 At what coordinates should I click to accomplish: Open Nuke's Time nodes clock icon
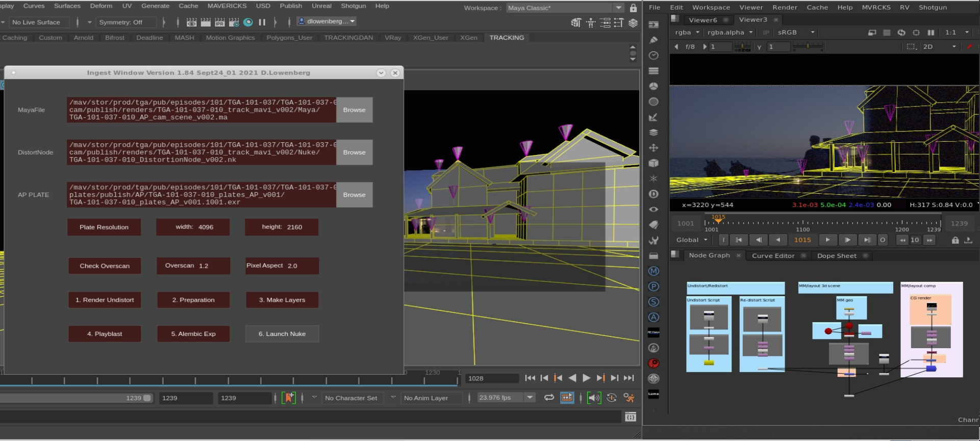[654, 55]
